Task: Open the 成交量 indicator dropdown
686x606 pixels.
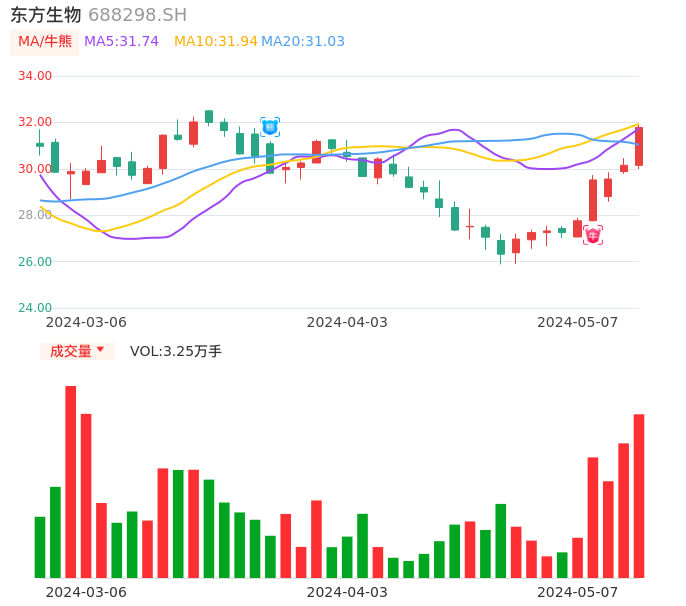Action: click(77, 351)
